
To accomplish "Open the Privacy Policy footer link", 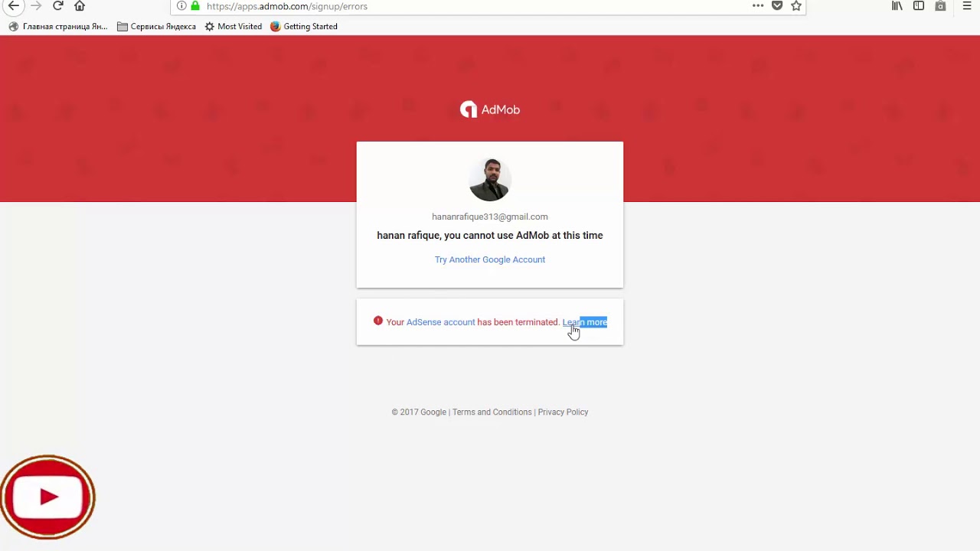I will coord(563,412).
